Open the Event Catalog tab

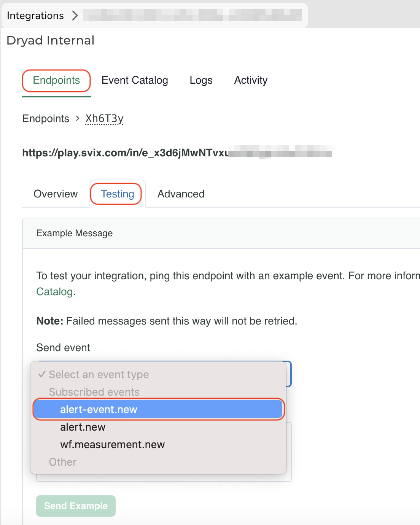tap(135, 80)
